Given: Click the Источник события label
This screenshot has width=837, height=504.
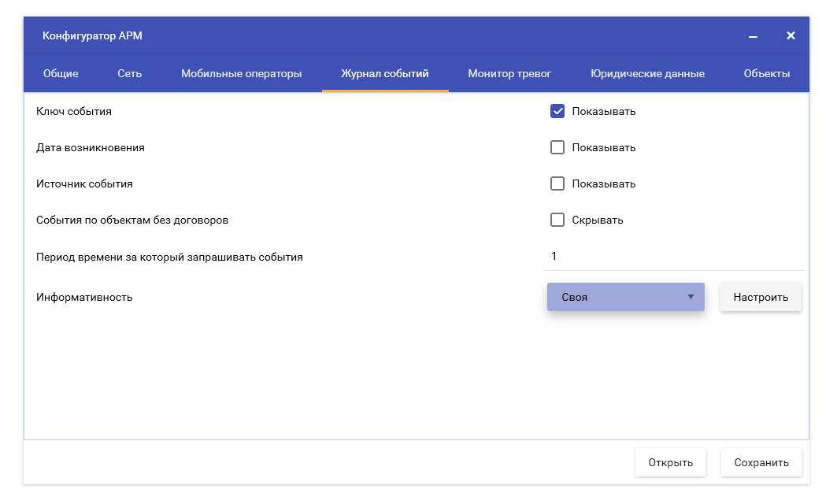Looking at the screenshot, I should tap(84, 184).
